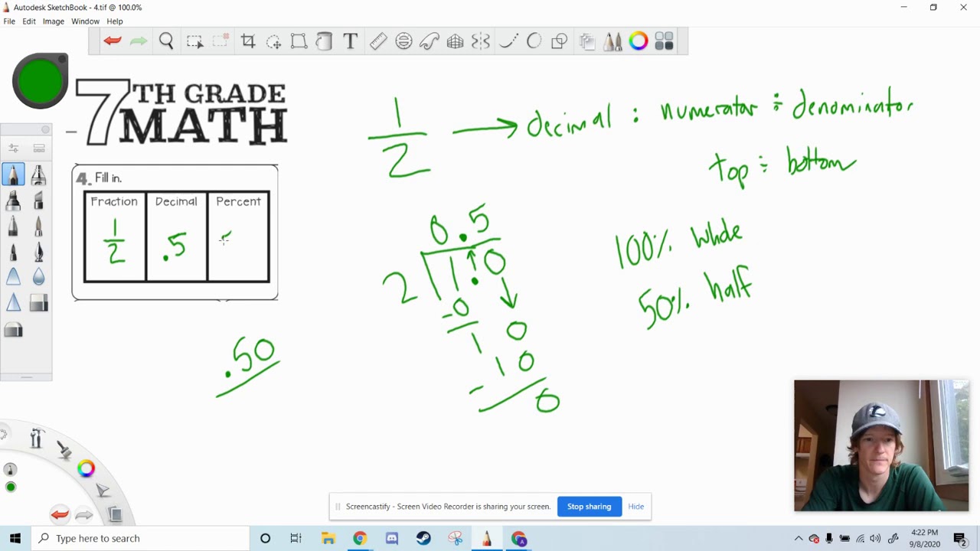
Task: Choose the Crop tool
Action: coord(248,41)
